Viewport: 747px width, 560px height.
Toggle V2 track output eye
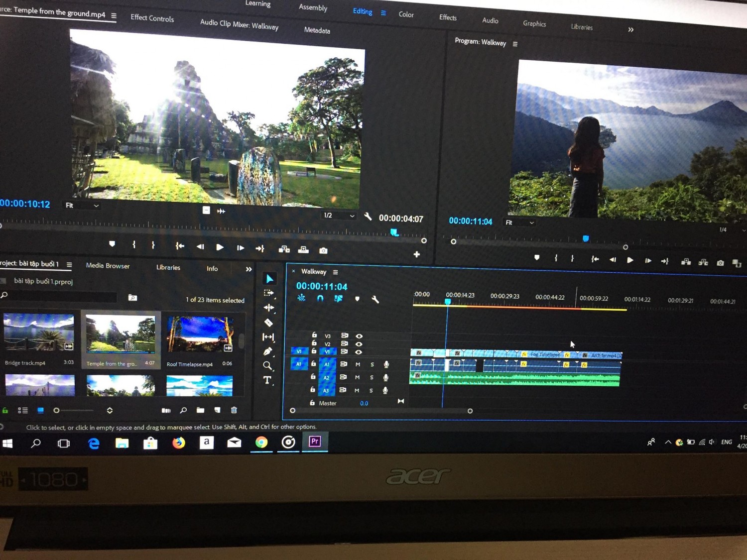[x=359, y=344]
